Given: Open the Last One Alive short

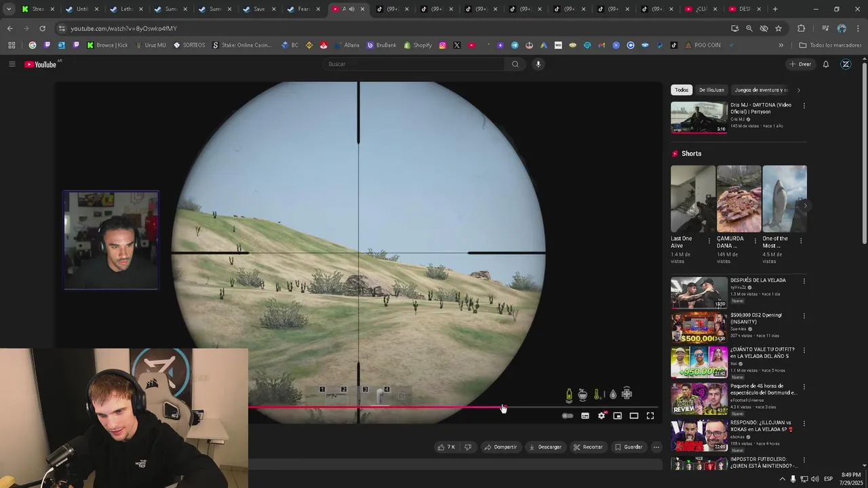Looking at the screenshot, I should 692,199.
